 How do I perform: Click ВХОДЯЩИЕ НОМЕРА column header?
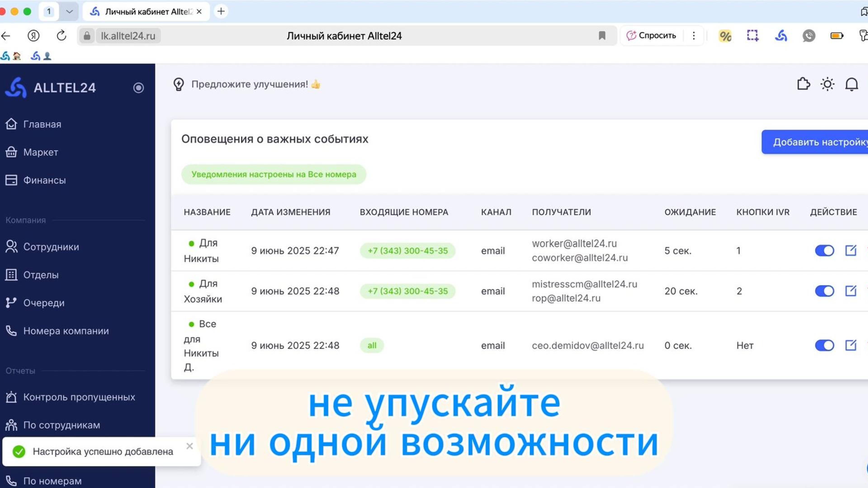click(x=404, y=212)
